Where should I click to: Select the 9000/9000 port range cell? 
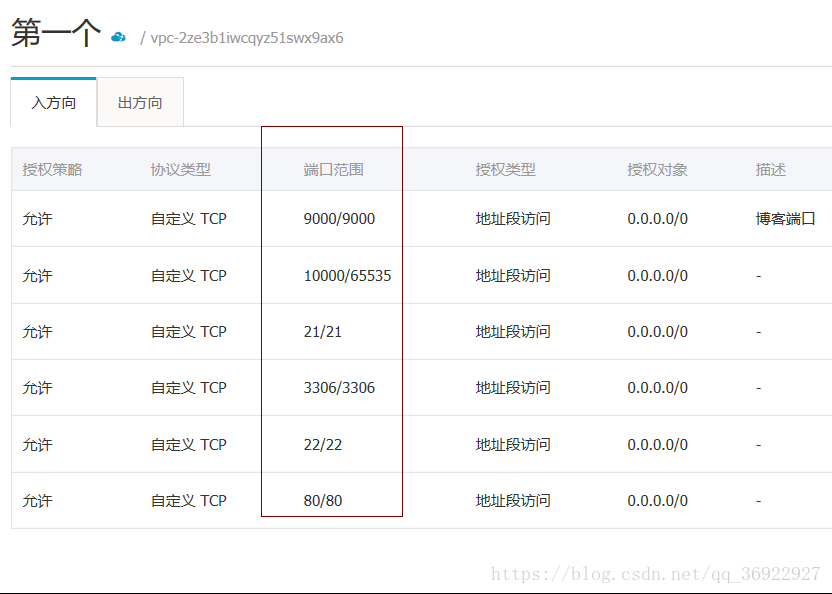click(339, 219)
